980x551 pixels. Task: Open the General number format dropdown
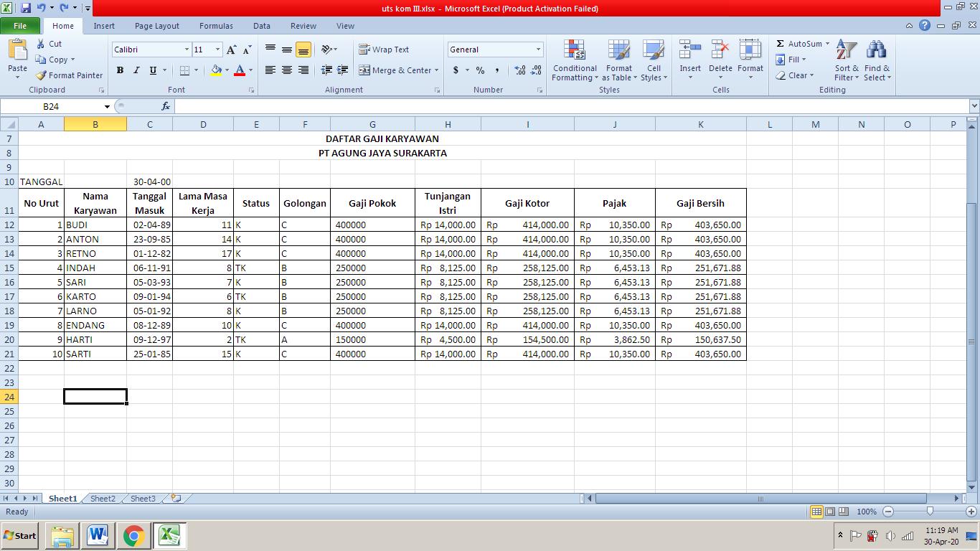click(538, 50)
